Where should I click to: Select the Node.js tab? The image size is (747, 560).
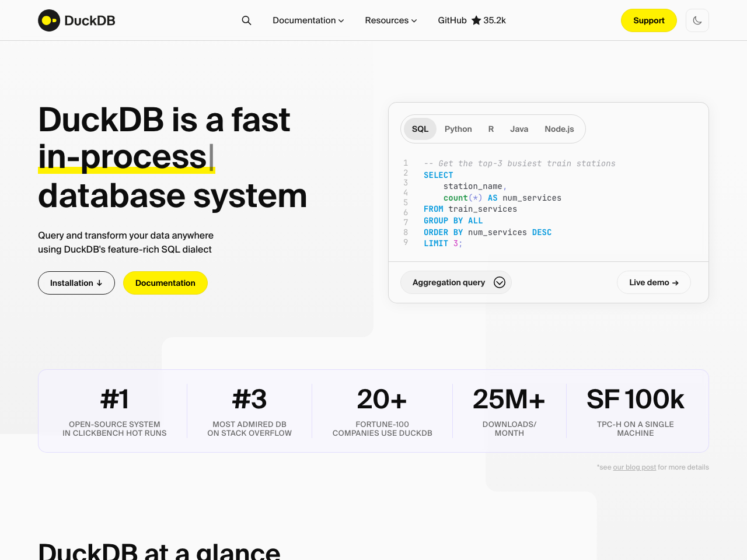tap(558, 128)
